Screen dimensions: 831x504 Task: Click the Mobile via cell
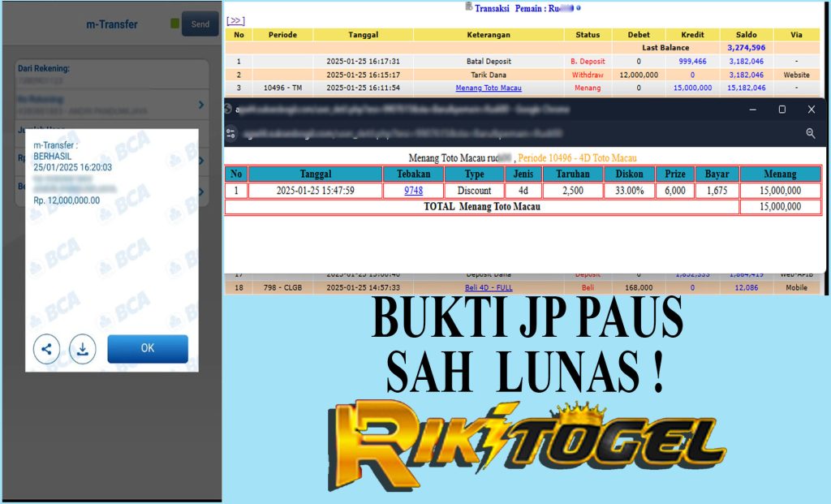pos(797,288)
